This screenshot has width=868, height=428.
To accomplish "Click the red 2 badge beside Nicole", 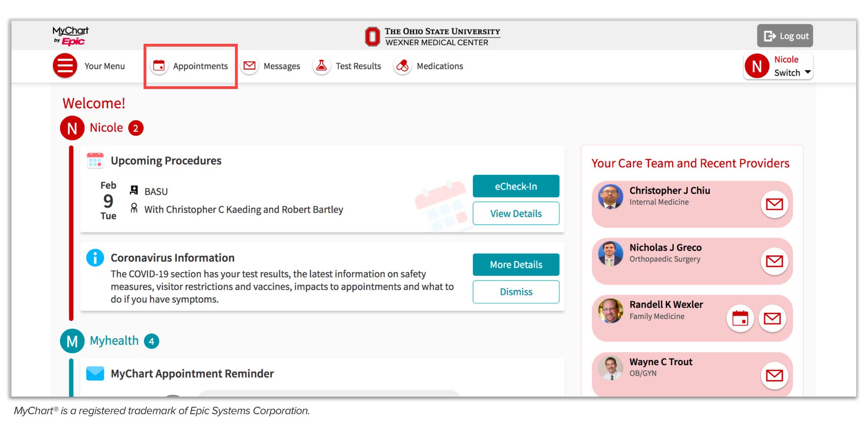I will pos(136,128).
